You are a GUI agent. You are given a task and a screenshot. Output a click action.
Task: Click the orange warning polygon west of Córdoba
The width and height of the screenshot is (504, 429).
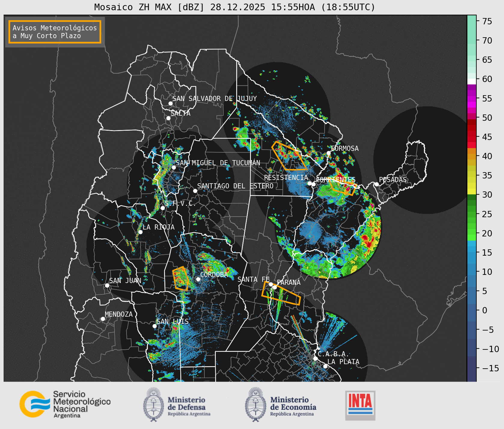pos(181,278)
